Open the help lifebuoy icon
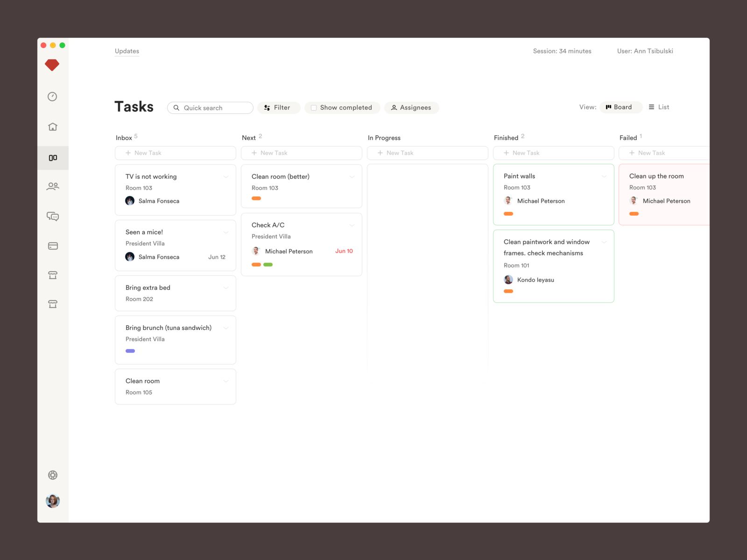 tap(53, 475)
